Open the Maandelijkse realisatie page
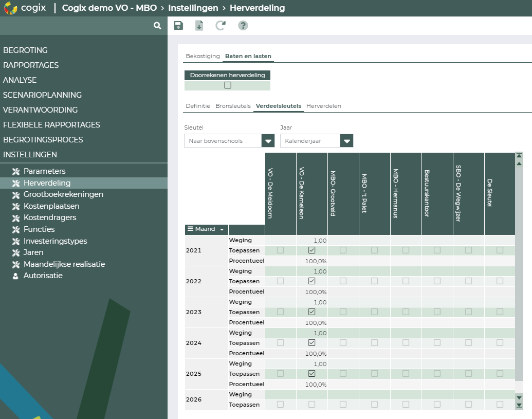 64,264
